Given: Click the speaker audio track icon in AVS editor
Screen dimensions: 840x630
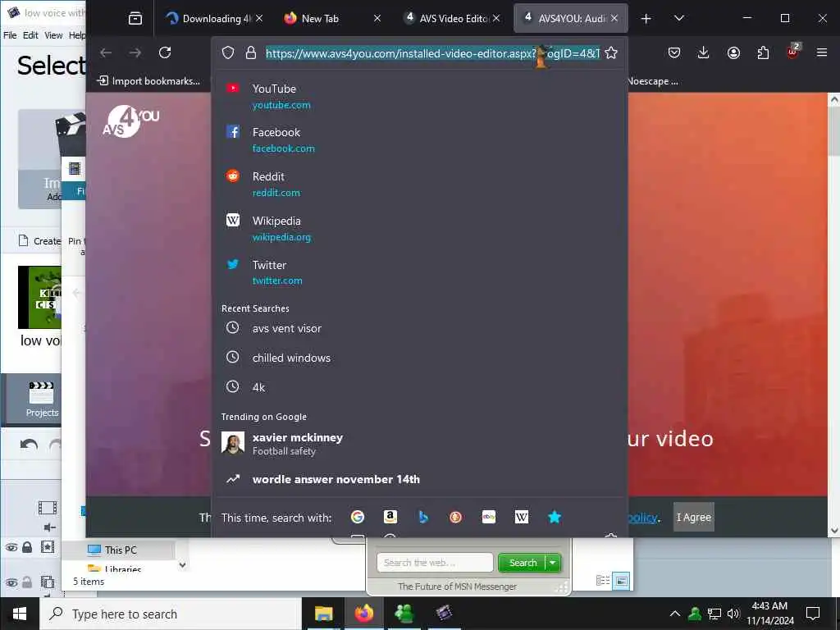Looking at the screenshot, I should pos(49,527).
